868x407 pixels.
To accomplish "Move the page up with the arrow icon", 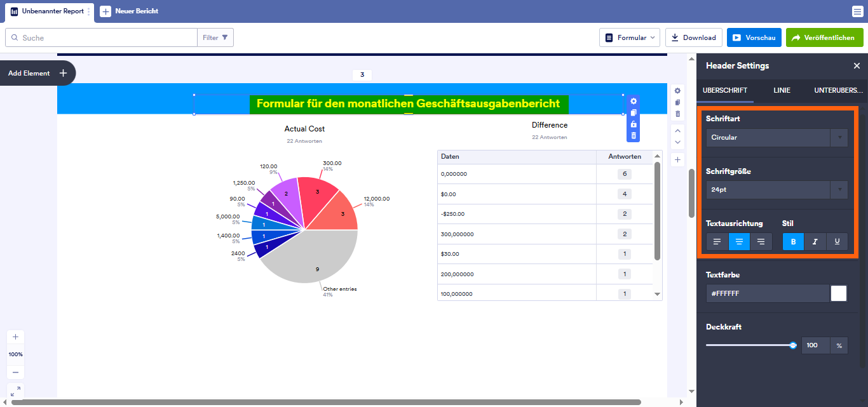I will (677, 131).
